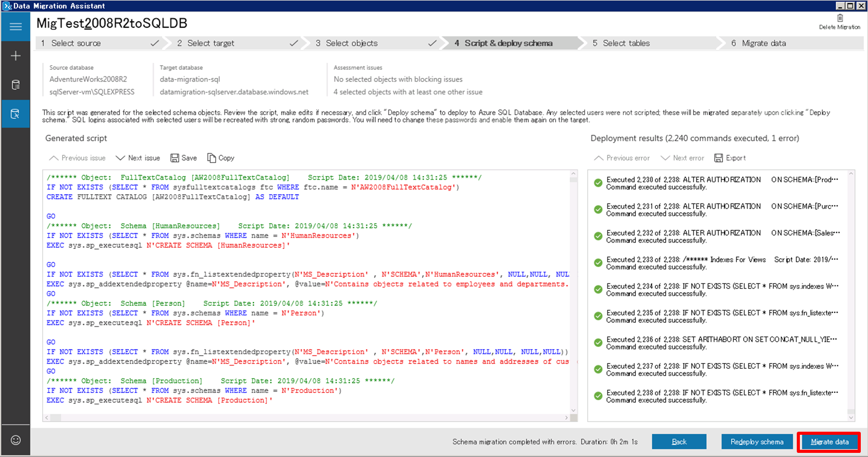
Task: Click source database name AdventureWorks2008R2
Action: [x=88, y=79]
